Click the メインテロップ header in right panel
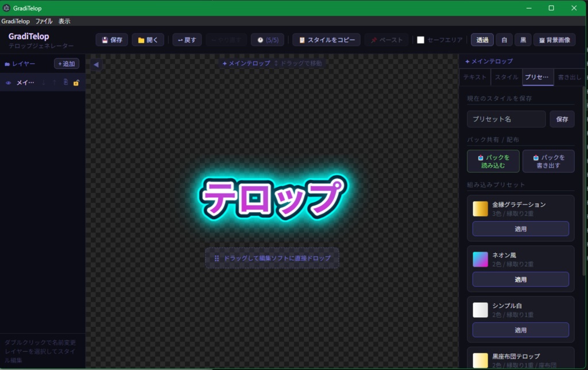The image size is (588, 370). click(489, 61)
